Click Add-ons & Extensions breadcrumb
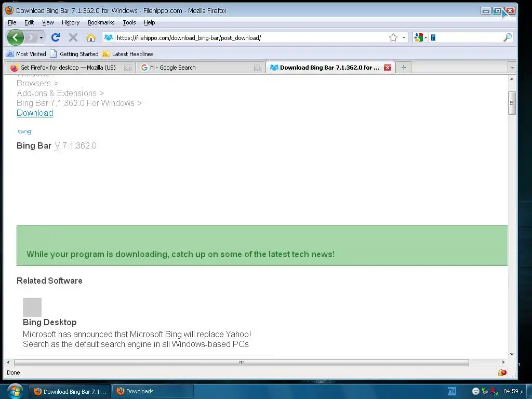The height and width of the screenshot is (399, 532). 57,94
